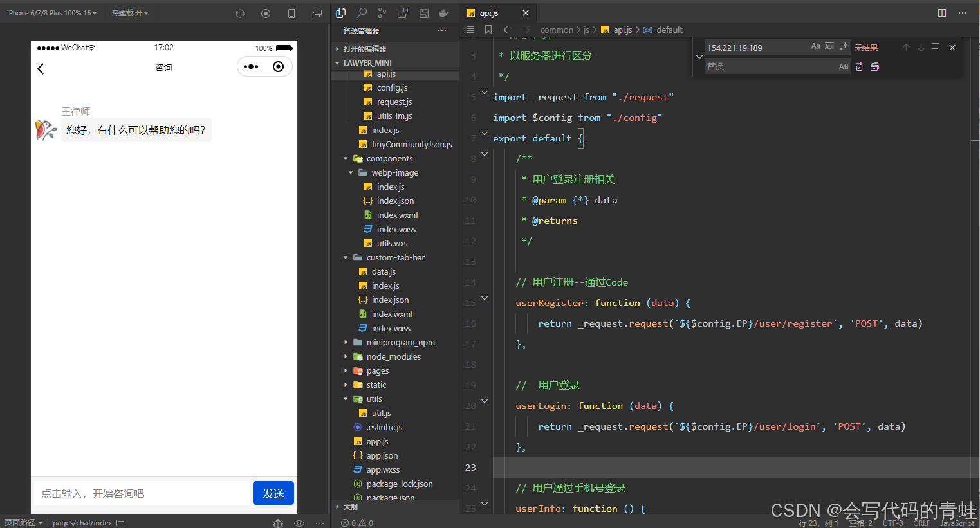Click the Replace single occurrence icon

[860, 66]
